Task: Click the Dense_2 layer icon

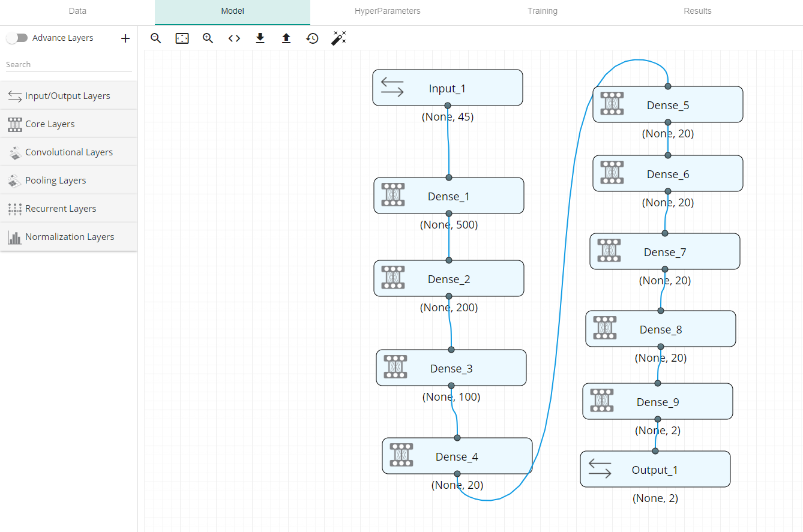Action: click(x=393, y=277)
